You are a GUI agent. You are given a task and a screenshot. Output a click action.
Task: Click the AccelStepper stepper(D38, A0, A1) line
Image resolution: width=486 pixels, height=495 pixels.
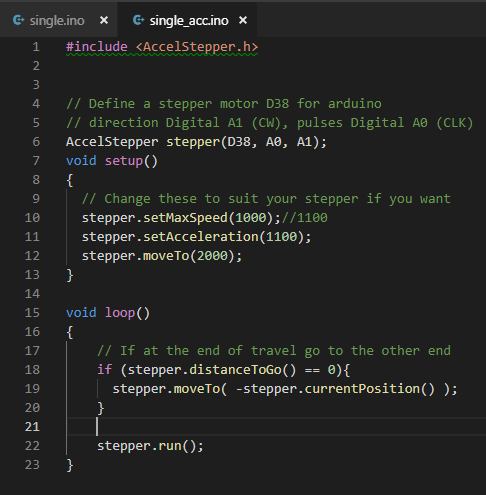(x=196, y=142)
